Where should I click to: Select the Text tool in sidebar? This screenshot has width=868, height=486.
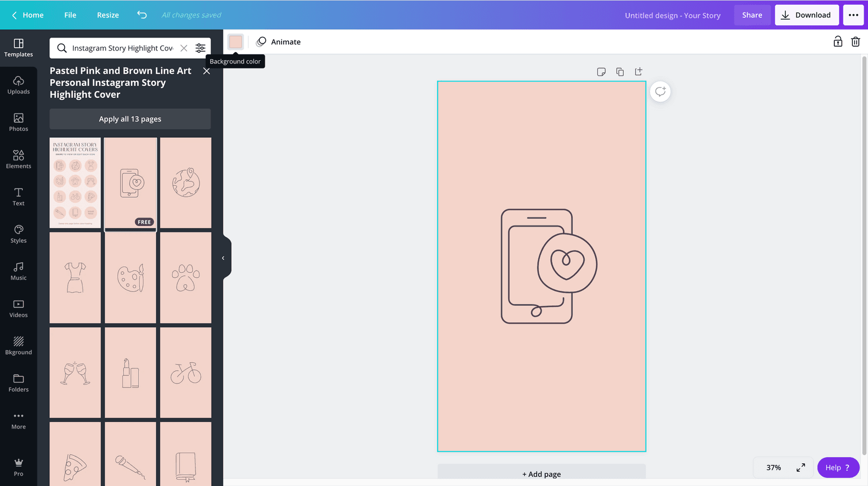pos(18,197)
